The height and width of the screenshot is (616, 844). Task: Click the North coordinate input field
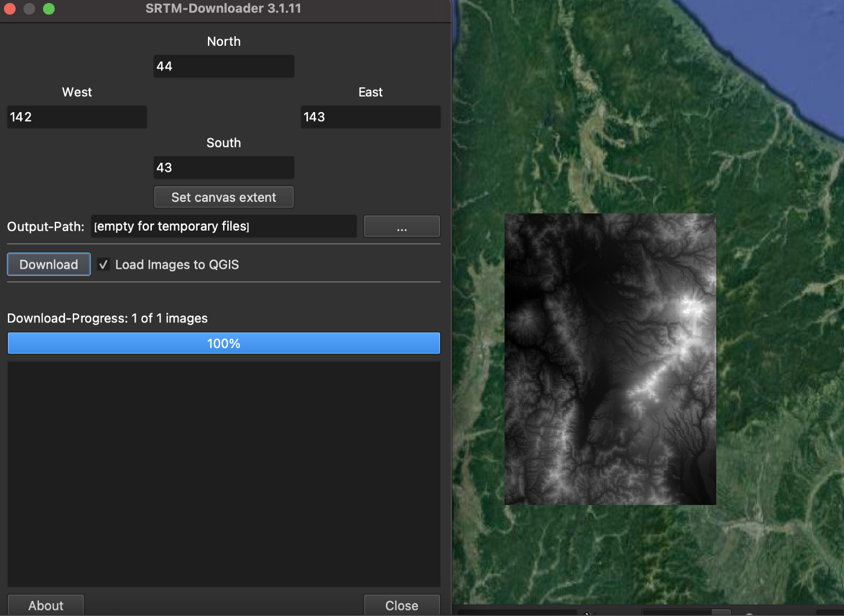(x=224, y=66)
